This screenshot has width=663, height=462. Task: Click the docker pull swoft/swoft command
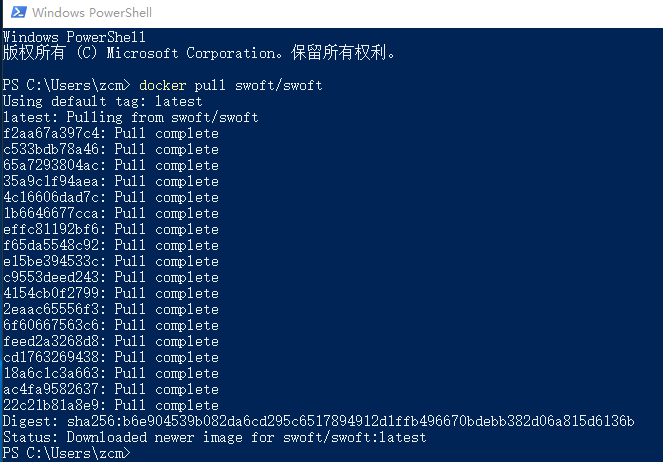(231, 85)
